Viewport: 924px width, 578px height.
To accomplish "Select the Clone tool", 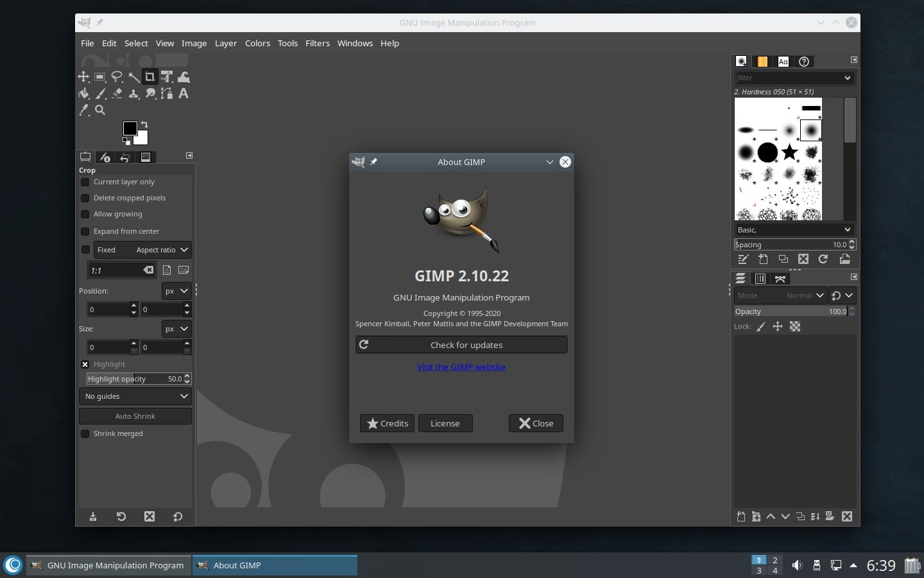I will (x=133, y=93).
